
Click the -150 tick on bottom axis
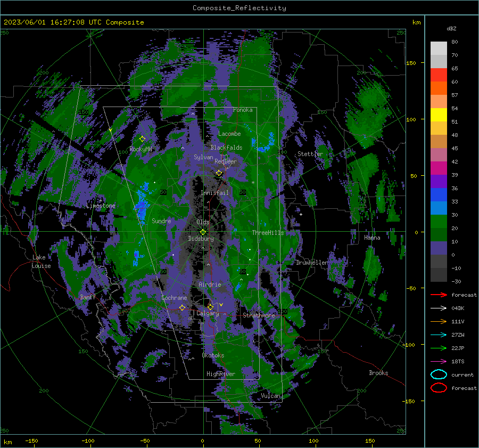coord(31,441)
